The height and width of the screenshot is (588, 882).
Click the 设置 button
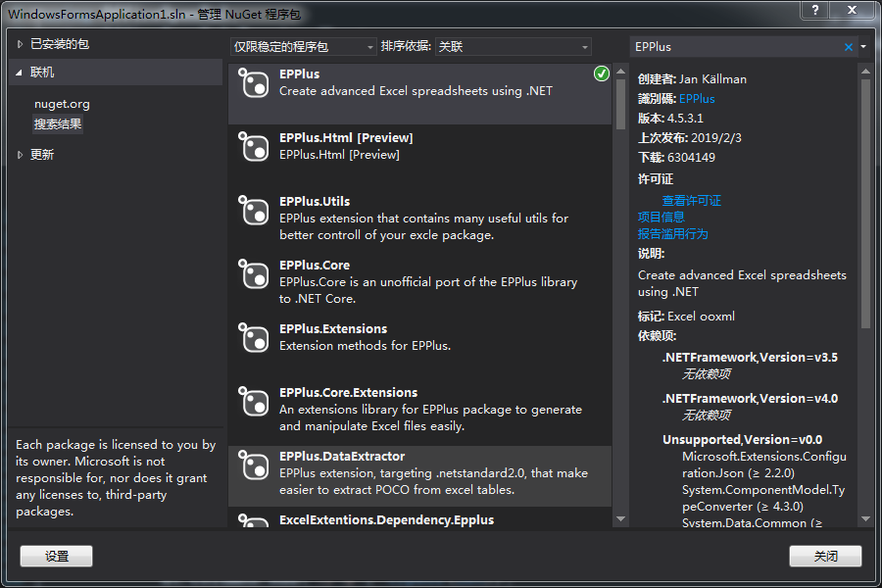click(x=56, y=556)
